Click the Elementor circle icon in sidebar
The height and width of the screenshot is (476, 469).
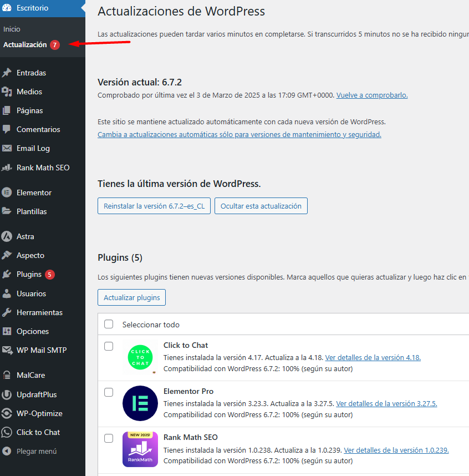pyautogui.click(x=7, y=193)
